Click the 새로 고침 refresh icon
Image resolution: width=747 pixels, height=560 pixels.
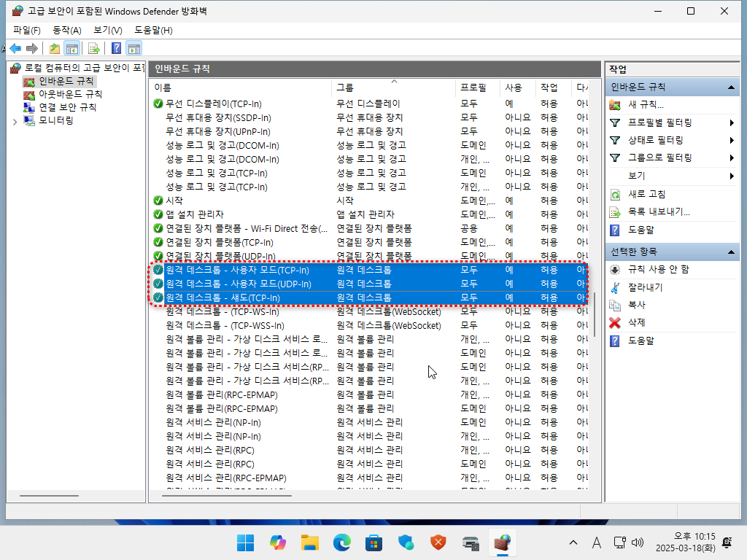click(x=615, y=194)
